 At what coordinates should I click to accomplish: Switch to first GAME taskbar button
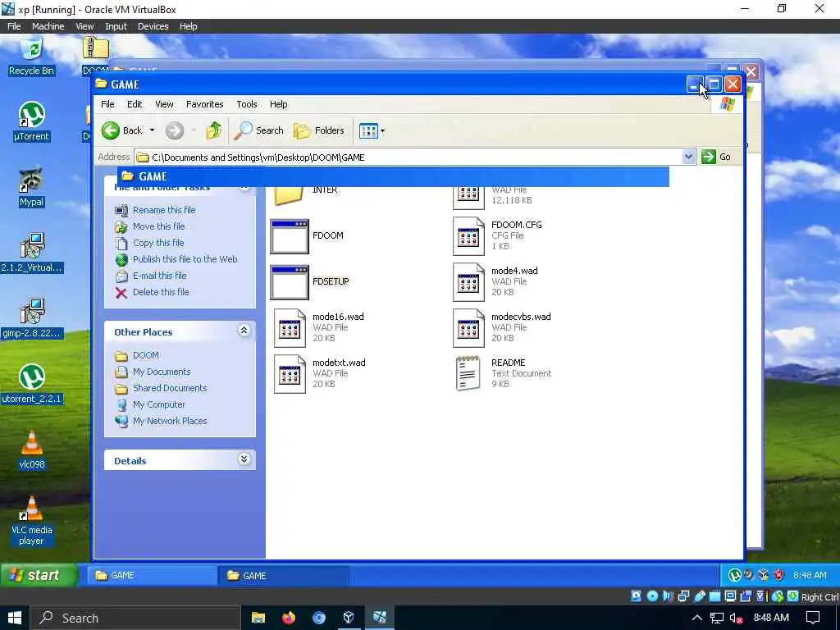pos(152,575)
